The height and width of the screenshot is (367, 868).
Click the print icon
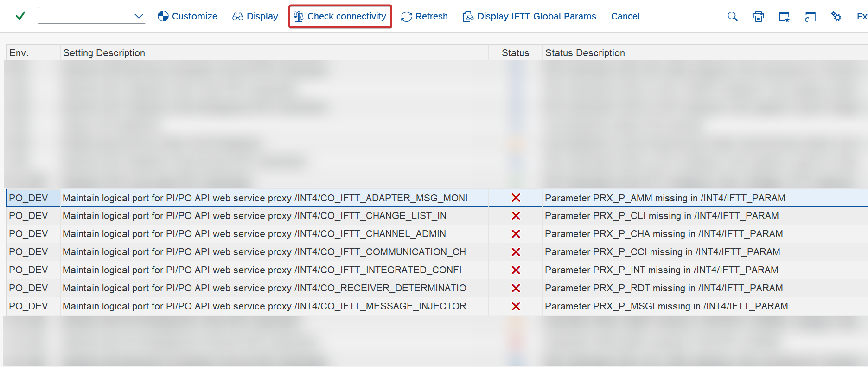pos(759,16)
